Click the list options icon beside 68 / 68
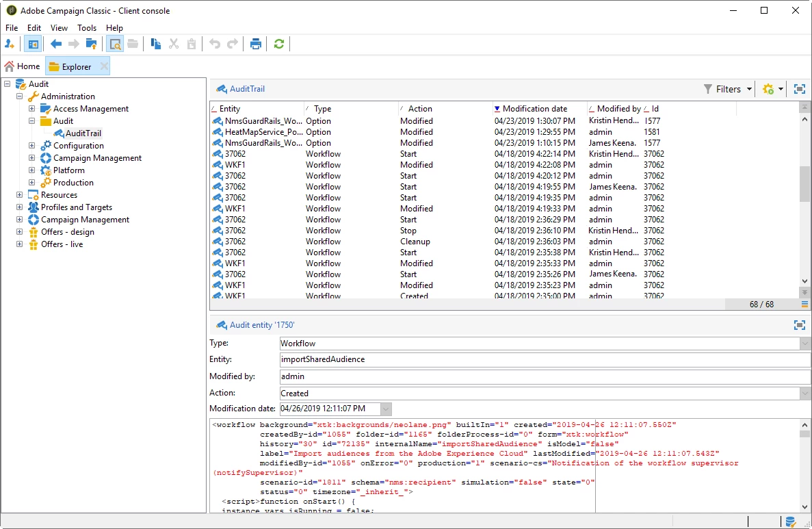Image resolution: width=812 pixels, height=529 pixels. (804, 304)
